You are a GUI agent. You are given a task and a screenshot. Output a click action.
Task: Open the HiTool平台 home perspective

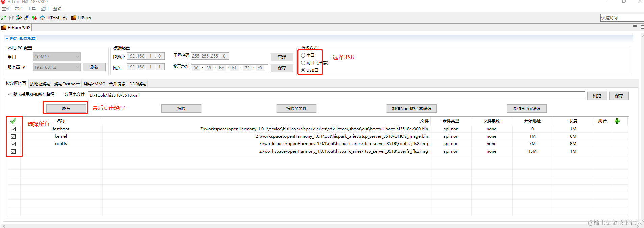(x=53, y=18)
